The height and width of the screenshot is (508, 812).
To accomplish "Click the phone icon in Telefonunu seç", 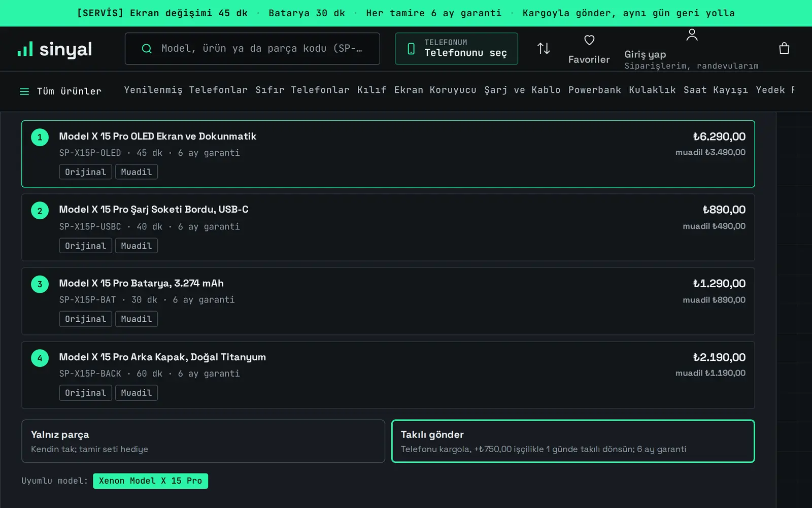I will point(411,49).
